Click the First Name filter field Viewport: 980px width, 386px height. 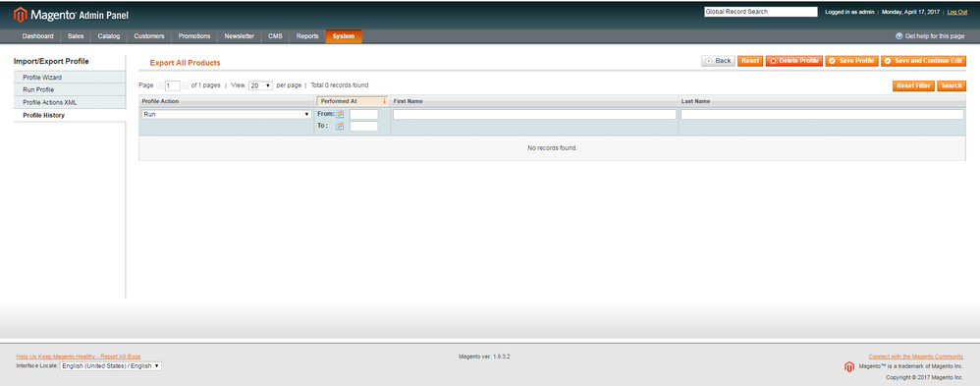click(x=534, y=115)
